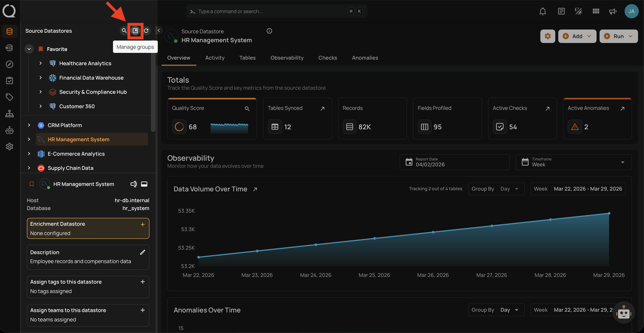Image resolution: width=644 pixels, height=333 pixels.
Task: Open the assistant robot chat bubble
Action: 623,312
